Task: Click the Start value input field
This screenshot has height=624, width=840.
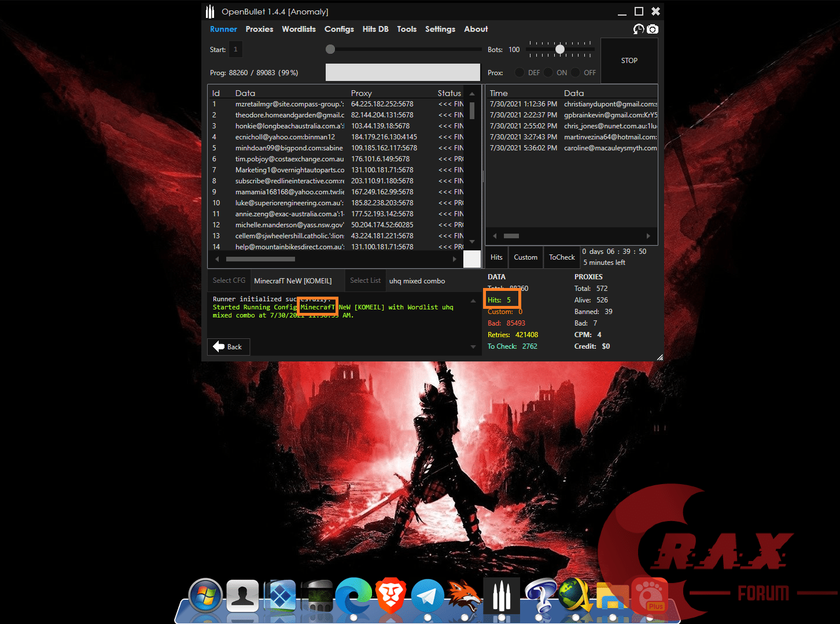Action: coord(235,49)
